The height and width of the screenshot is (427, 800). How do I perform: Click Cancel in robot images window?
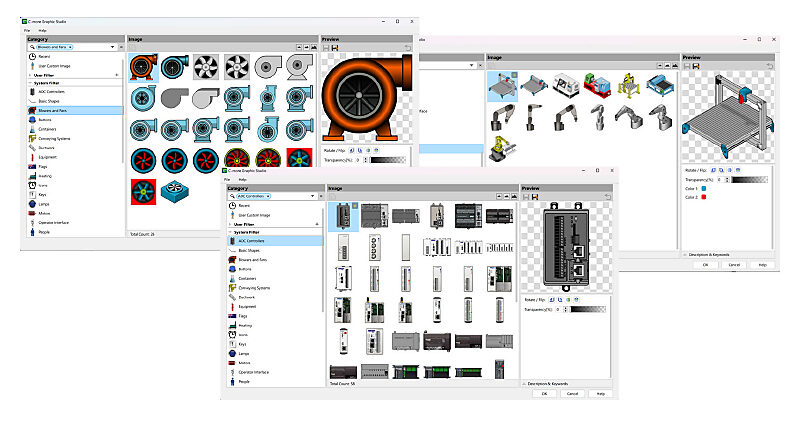pos(734,265)
